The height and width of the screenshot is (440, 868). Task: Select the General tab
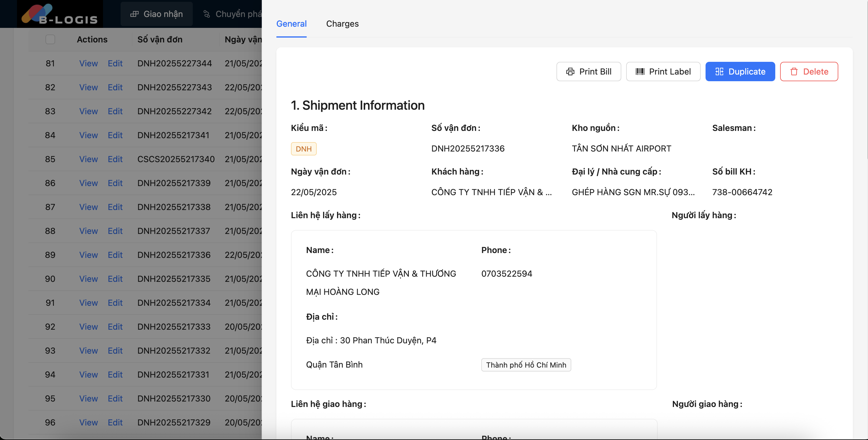point(292,24)
